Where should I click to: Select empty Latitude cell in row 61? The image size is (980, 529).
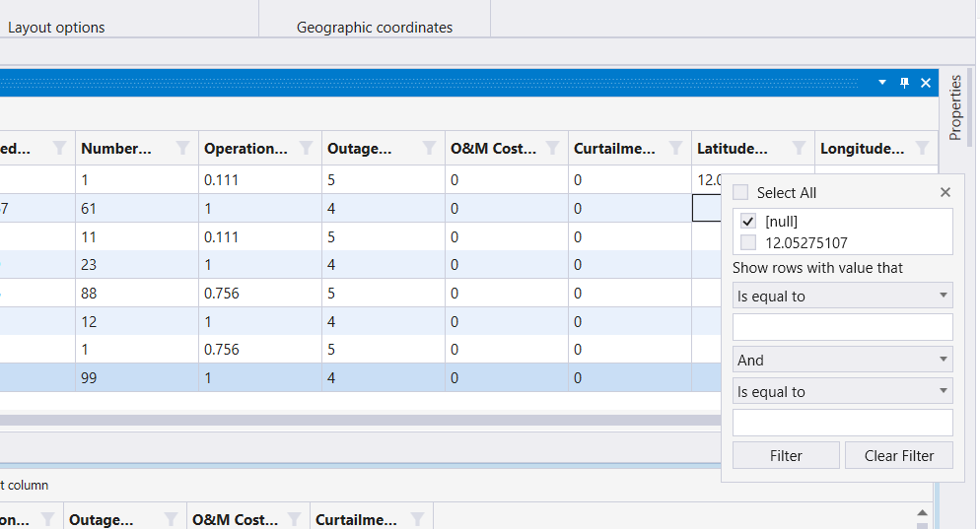tap(707, 208)
